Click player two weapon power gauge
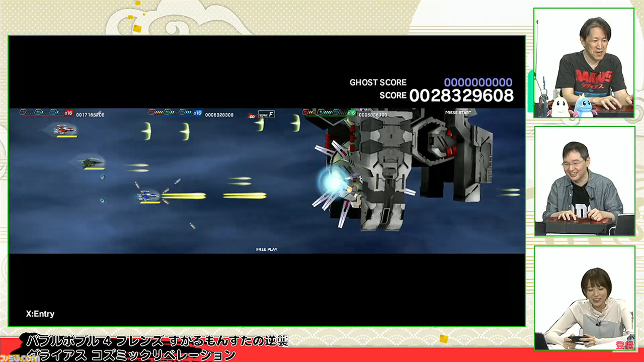The width and height of the screenshot is (644, 362). tap(171, 113)
